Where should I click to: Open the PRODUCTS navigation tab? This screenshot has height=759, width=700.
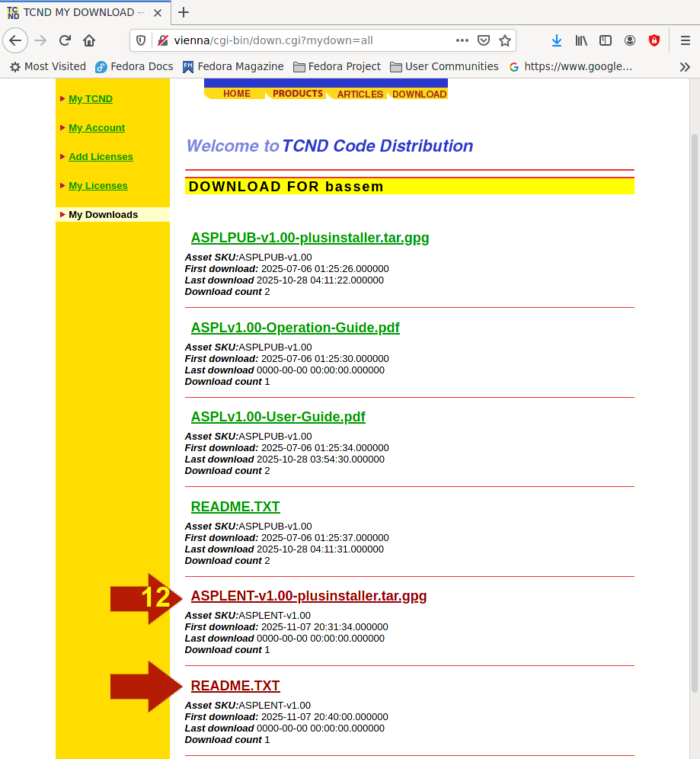click(x=298, y=94)
